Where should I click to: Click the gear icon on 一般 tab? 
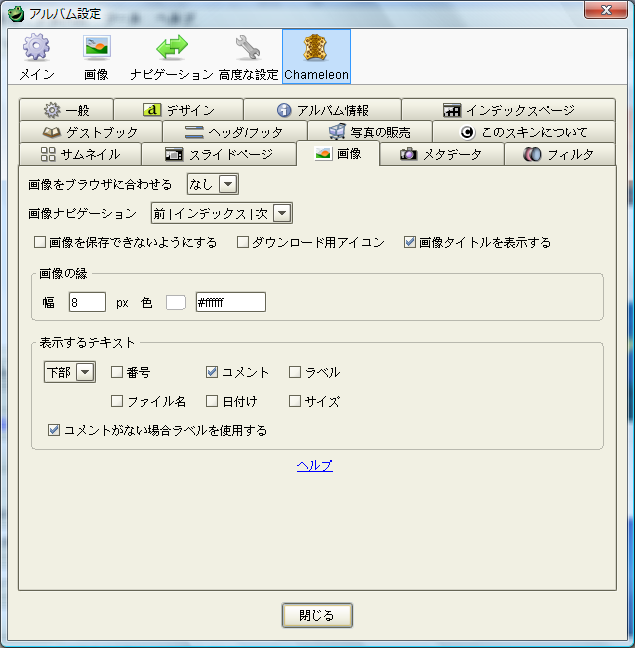[x=52, y=110]
